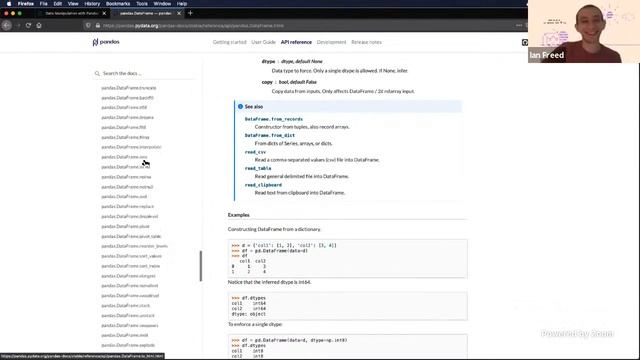The image size is (640, 360).
Task: Open pandas.DataFrame.fillna in sidebar
Action: point(125,138)
